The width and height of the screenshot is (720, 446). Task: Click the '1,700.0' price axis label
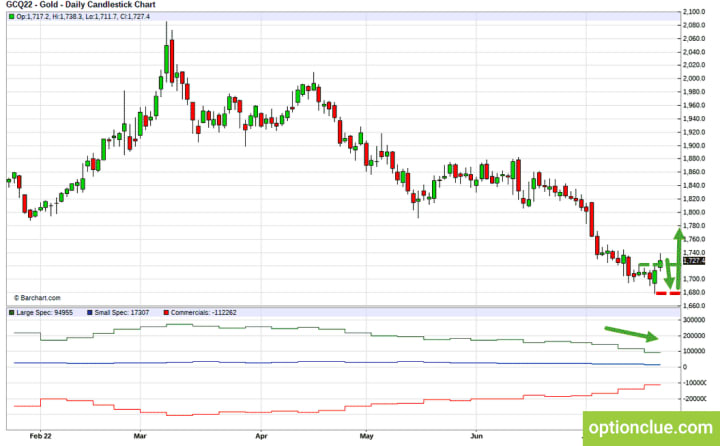pos(694,279)
